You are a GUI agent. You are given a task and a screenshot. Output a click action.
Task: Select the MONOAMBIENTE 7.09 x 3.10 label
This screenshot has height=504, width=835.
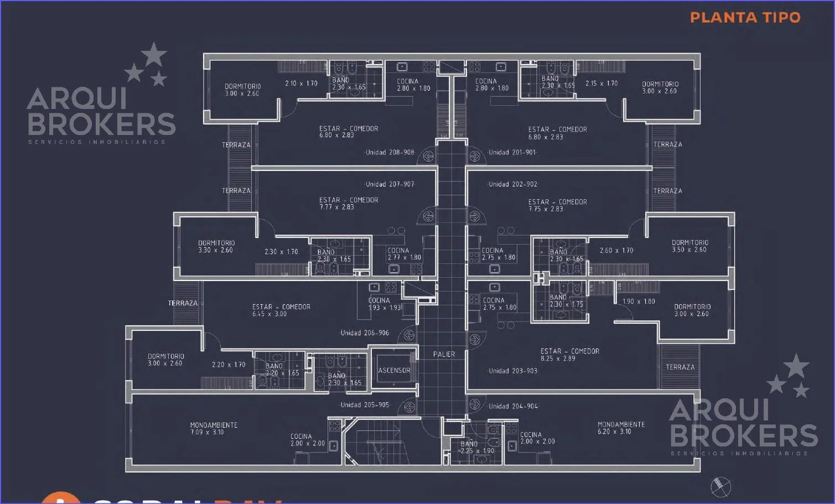coord(214,429)
